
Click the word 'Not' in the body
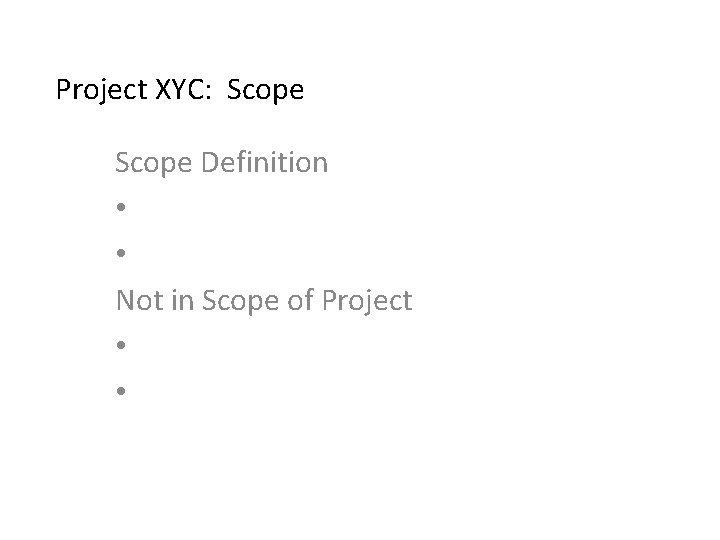pyautogui.click(x=138, y=299)
